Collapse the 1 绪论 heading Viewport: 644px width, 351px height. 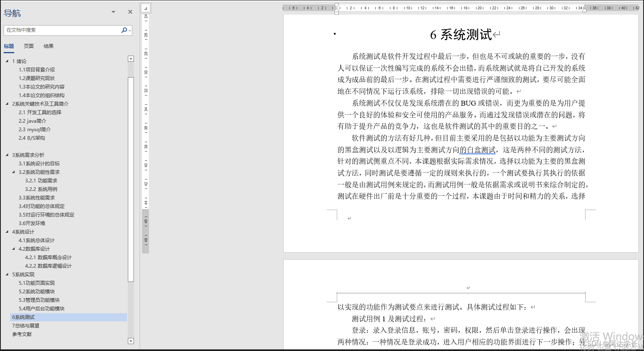pyautogui.click(x=7, y=61)
